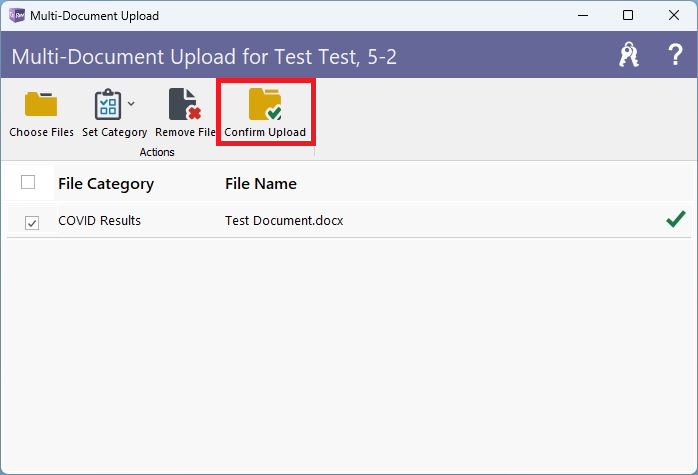
Task: Select the Test Document.docx file name
Action: pyautogui.click(x=284, y=220)
